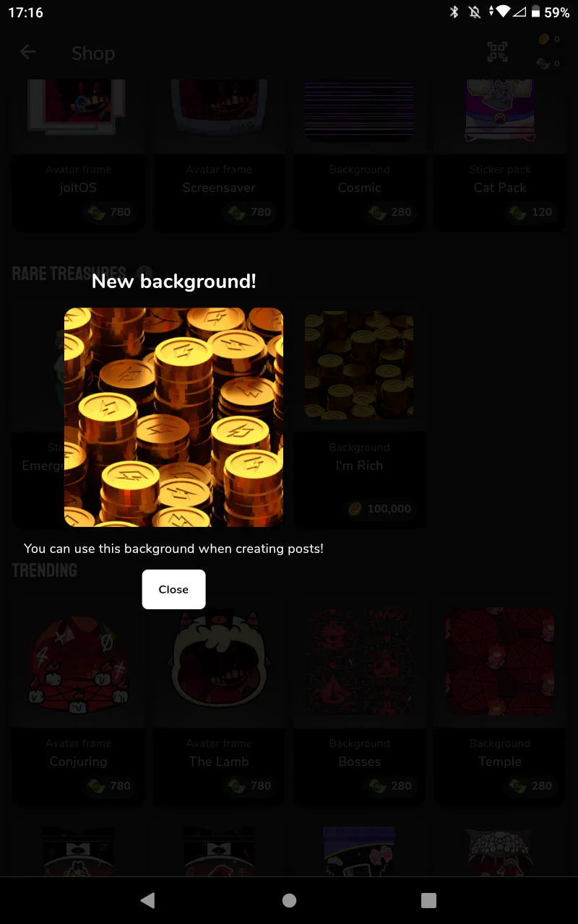Tap the info icon beside Rare Treasures
This screenshot has width=578, height=924.
pos(144,273)
